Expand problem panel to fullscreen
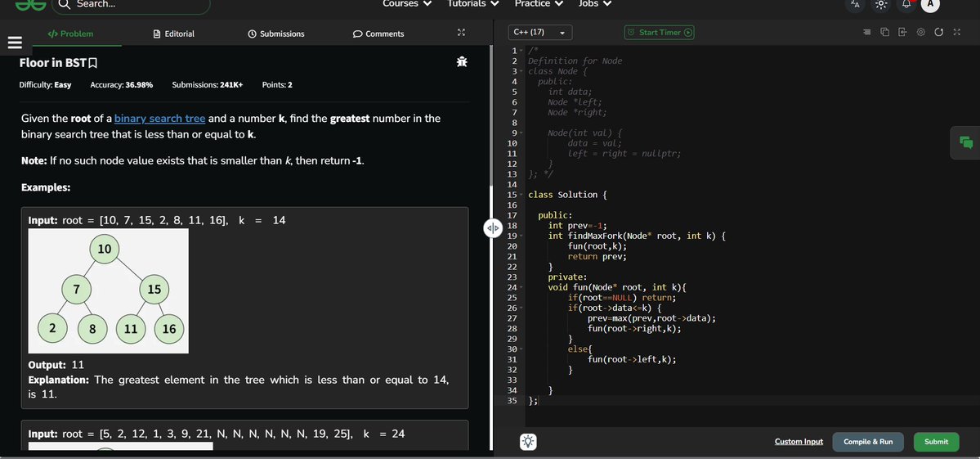Image resolution: width=980 pixels, height=459 pixels. pos(461,33)
